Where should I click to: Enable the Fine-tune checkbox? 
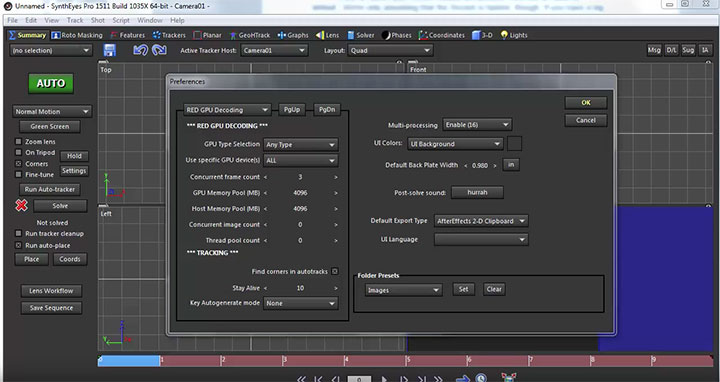click(18, 174)
